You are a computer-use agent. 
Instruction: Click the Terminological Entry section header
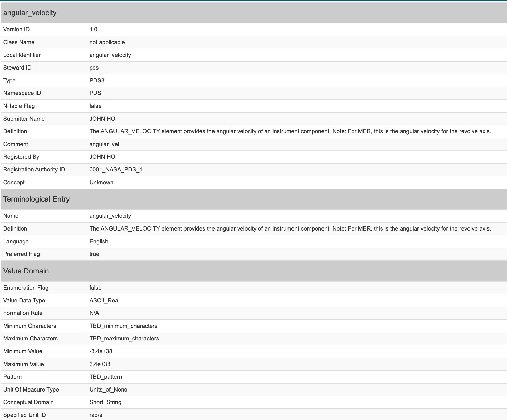[x=36, y=199]
